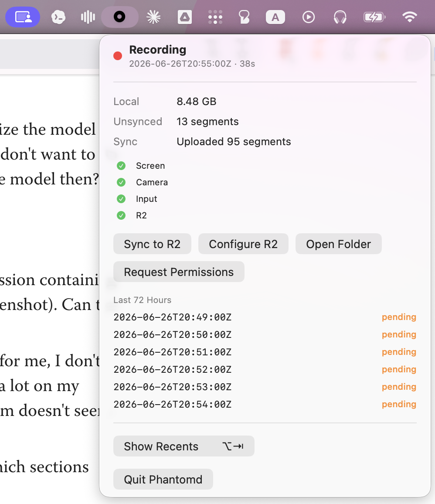The width and height of the screenshot is (435, 504).
Task: Click the triangle-in-square menu bar icon
Action: (x=185, y=17)
